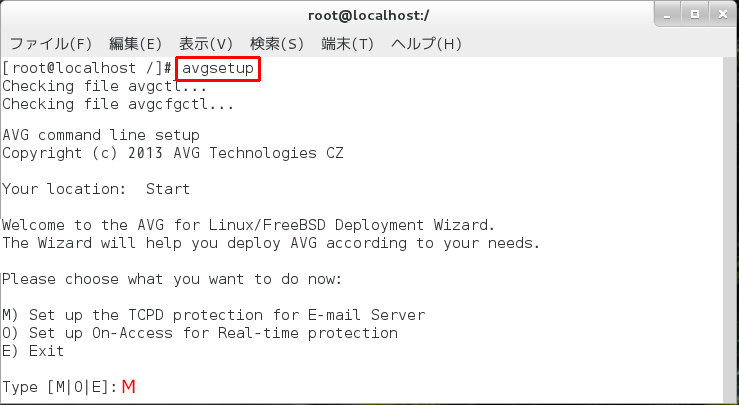This screenshot has height=405, width=739.
Task: Click the [root@localhost /]# shell prompt
Action: 88,69
